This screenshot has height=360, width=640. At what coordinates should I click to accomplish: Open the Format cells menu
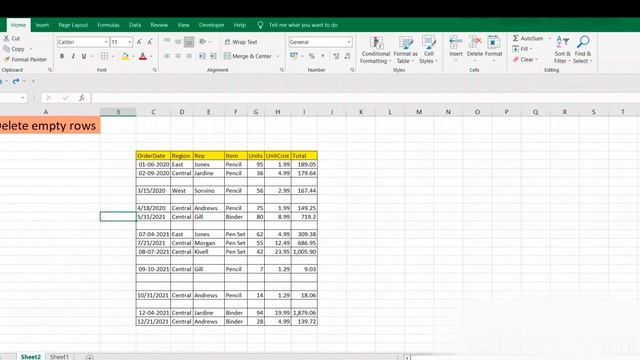coord(493,49)
